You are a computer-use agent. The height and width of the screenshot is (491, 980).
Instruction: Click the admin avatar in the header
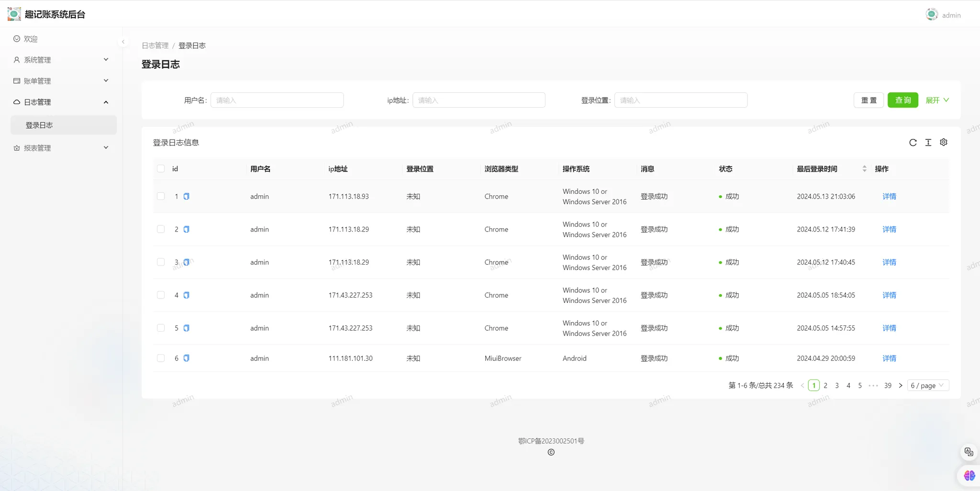(931, 15)
